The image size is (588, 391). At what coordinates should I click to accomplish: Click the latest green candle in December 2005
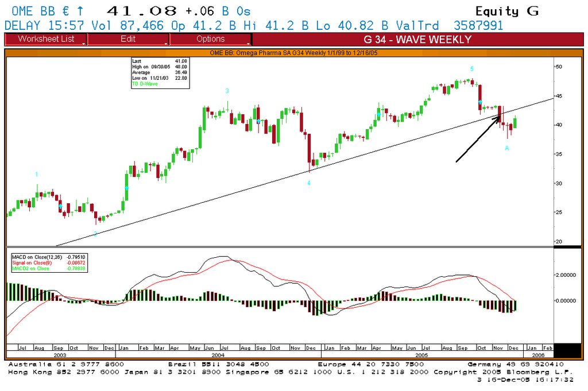pyautogui.click(x=515, y=123)
